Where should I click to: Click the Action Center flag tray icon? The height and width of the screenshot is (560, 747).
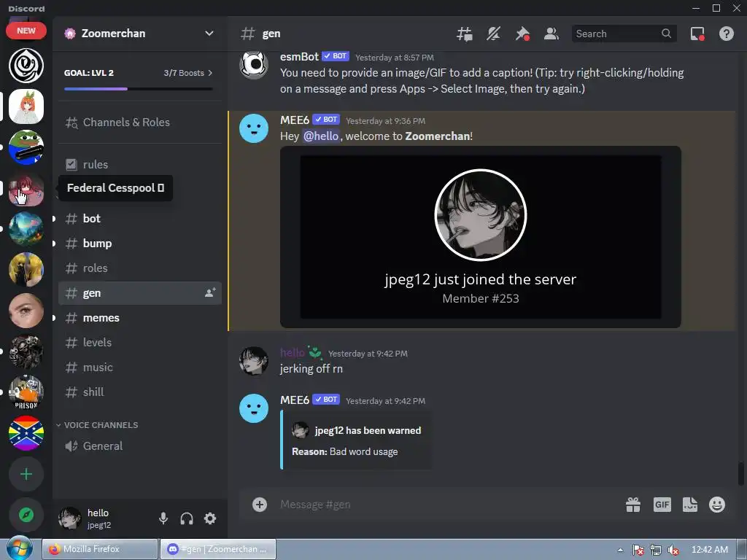pyautogui.click(x=638, y=550)
